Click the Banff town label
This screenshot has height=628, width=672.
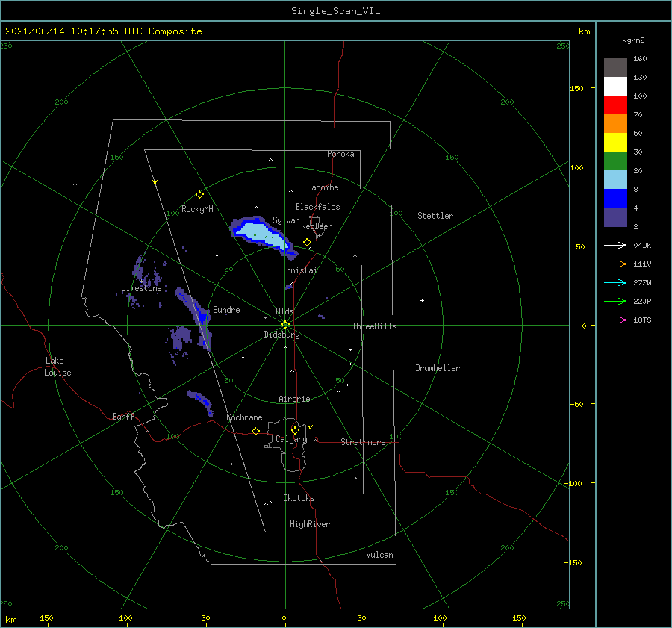[123, 416]
